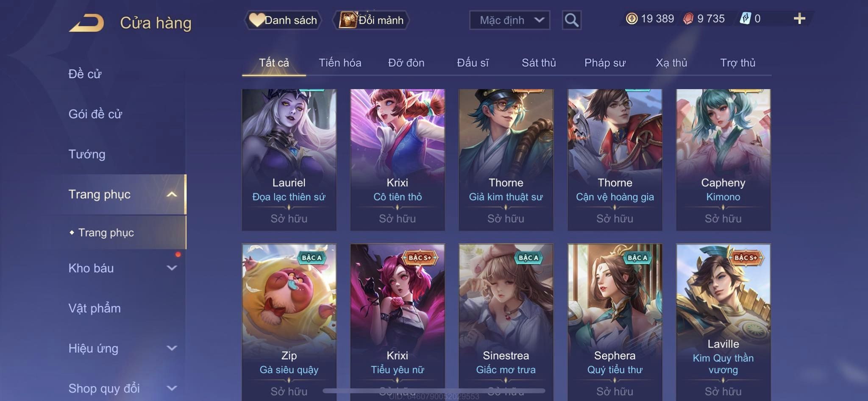Collapse the Trang phục sidebar section
This screenshot has width=868, height=401.
tap(172, 195)
